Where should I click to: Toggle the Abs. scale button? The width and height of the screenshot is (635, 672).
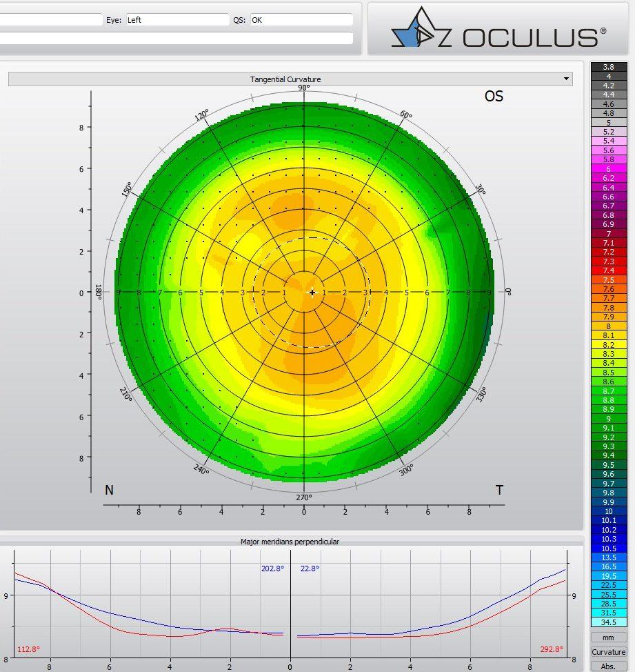tap(608, 666)
